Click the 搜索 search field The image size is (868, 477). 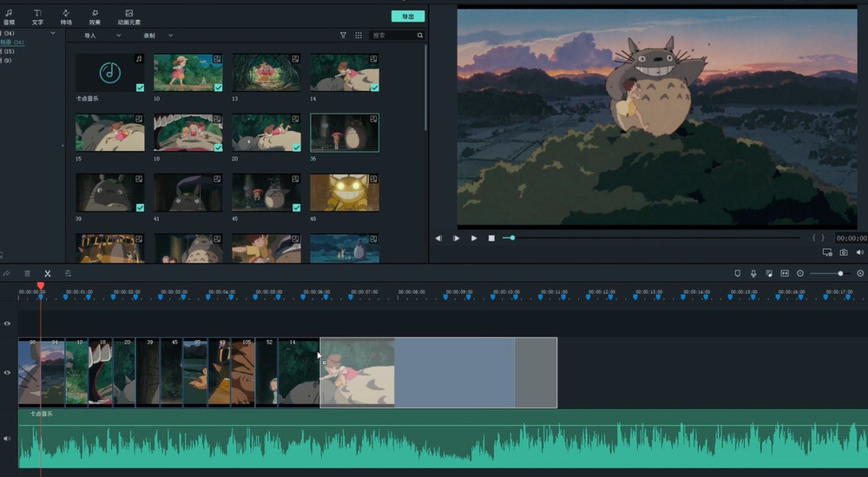coord(392,36)
